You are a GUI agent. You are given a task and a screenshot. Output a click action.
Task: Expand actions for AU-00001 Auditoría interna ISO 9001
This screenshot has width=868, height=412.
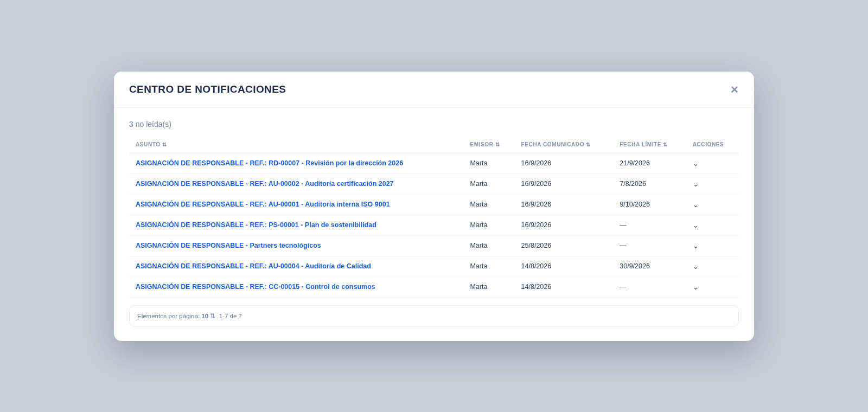695,205
